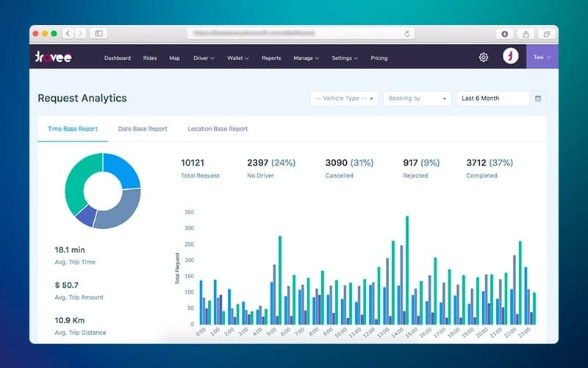Show Safari tab overview
588x368 pixels.
(547, 34)
